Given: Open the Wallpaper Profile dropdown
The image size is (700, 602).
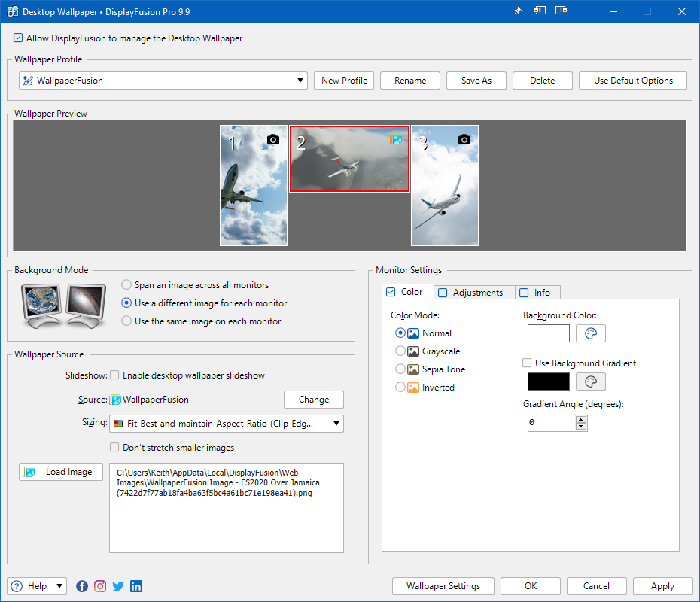Looking at the screenshot, I should [x=163, y=81].
